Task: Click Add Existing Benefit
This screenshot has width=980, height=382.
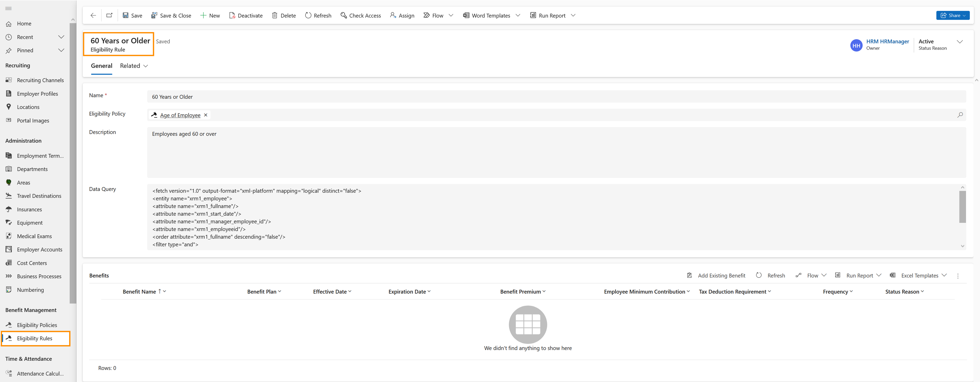Action: pyautogui.click(x=716, y=275)
